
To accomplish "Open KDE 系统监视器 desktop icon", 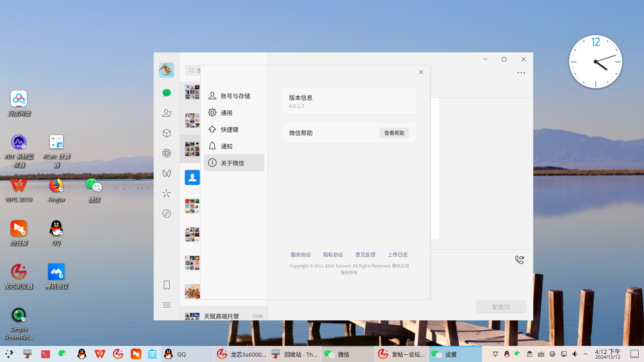I will coord(19,151).
